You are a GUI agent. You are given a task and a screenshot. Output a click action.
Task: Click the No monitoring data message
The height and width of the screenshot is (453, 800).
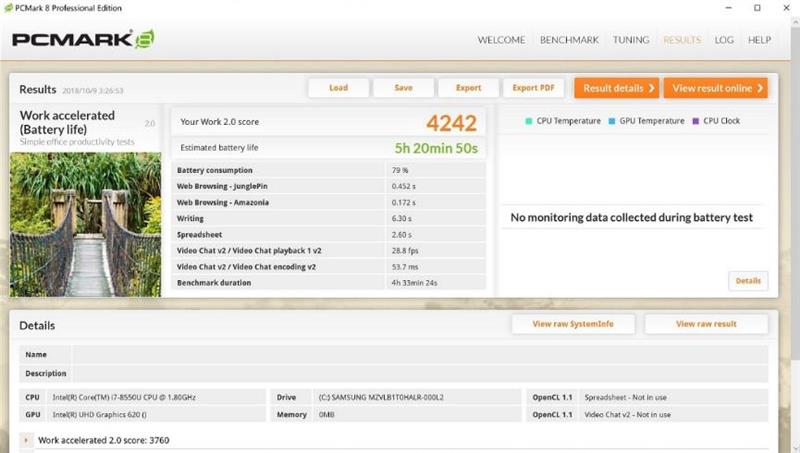coord(632,217)
